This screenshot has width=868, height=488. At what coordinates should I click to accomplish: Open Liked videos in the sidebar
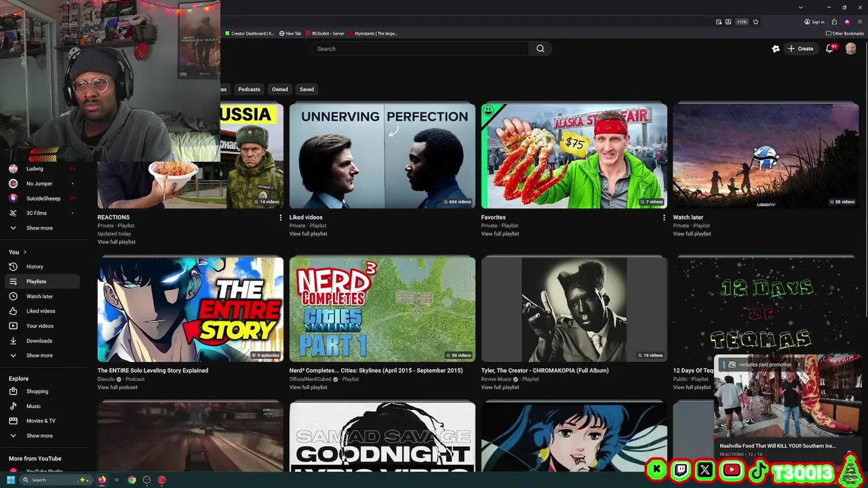43,311
